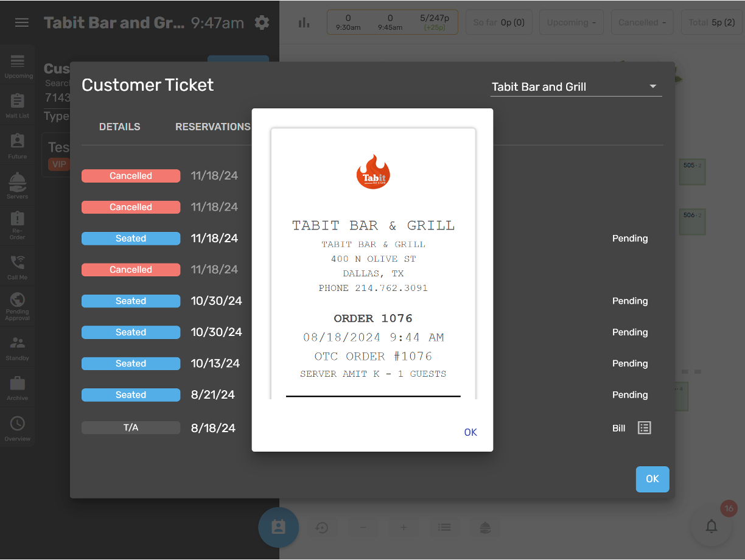Click the notifications bell icon
The height and width of the screenshot is (560, 745).
click(x=711, y=526)
